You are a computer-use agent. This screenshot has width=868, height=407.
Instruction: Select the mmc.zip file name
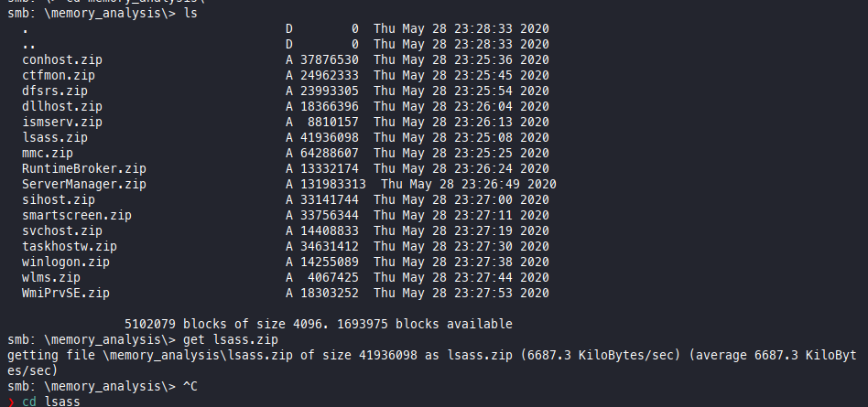(48, 153)
